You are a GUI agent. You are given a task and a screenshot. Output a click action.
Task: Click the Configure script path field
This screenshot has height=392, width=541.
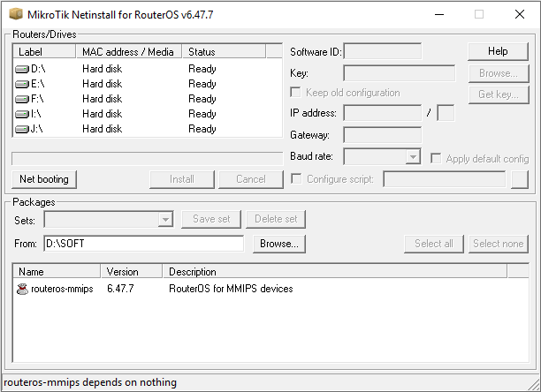(445, 179)
